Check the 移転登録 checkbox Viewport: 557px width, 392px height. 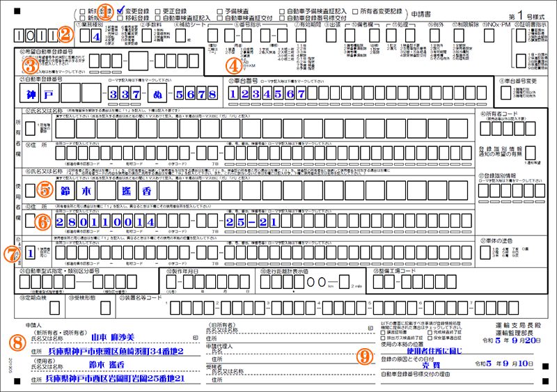pyautogui.click(x=120, y=19)
